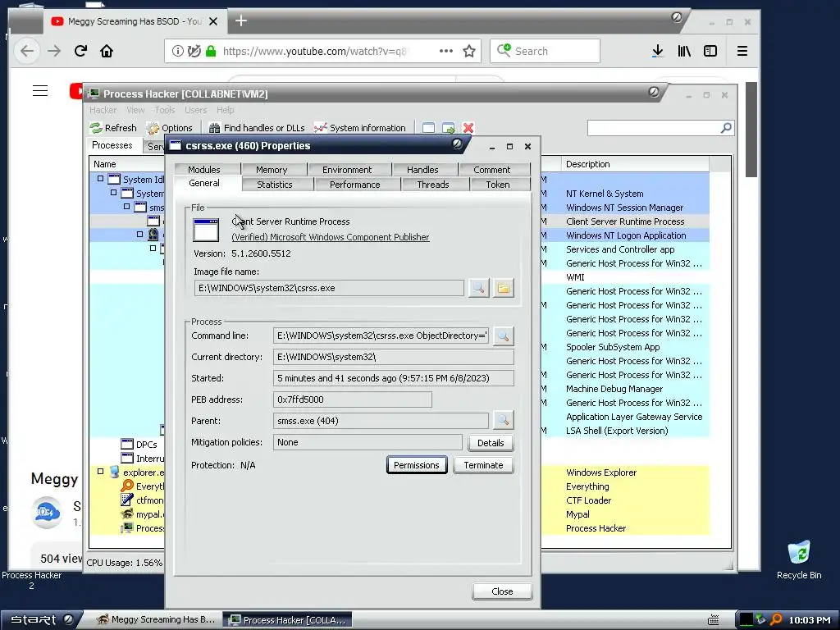View full command line text
Screen dimensions: 840x630
coord(503,336)
